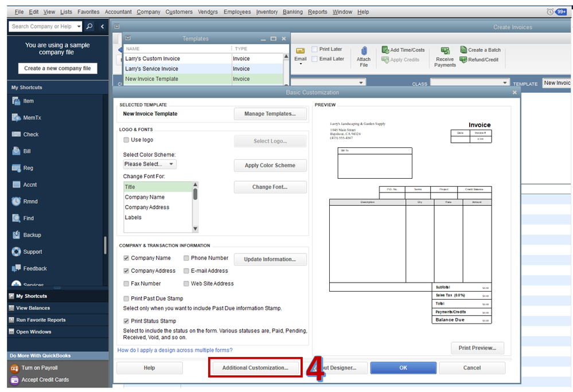Click the Attach File paperclip icon
Image resolution: width=573 pixels, height=392 pixels.
pos(364,51)
